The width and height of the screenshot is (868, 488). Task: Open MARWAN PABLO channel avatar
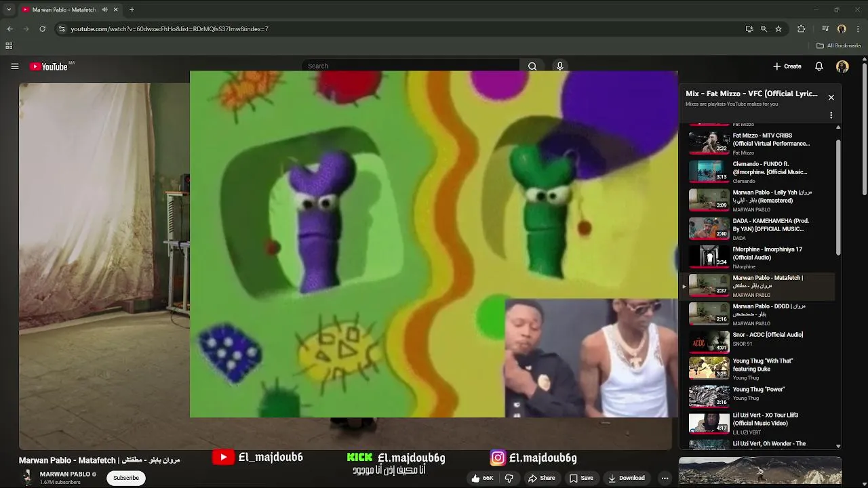27,478
